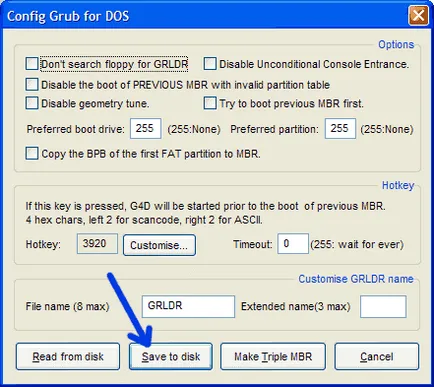Image resolution: width=434 pixels, height=387 pixels.
Task: Click the '4 hex chars, left 2 for scancode' line
Action: (x=144, y=220)
